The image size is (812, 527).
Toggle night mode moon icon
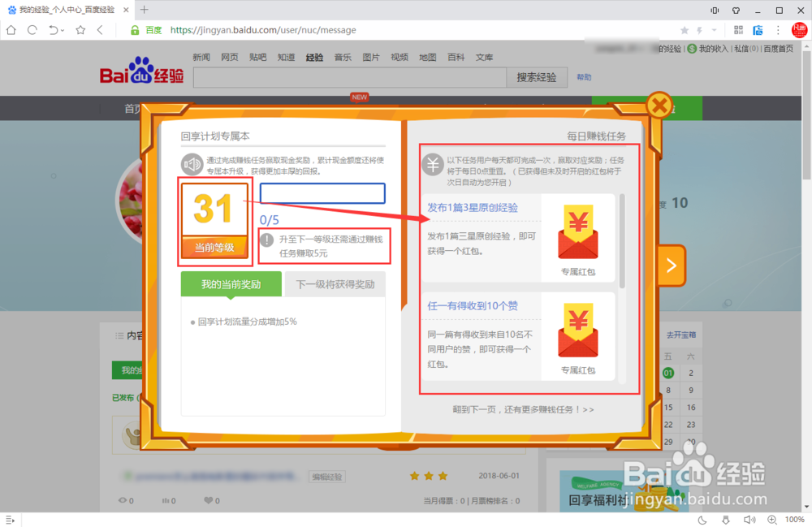point(702,520)
